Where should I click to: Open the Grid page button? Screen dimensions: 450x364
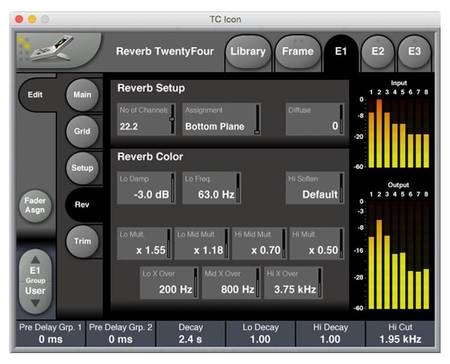pos(82,131)
